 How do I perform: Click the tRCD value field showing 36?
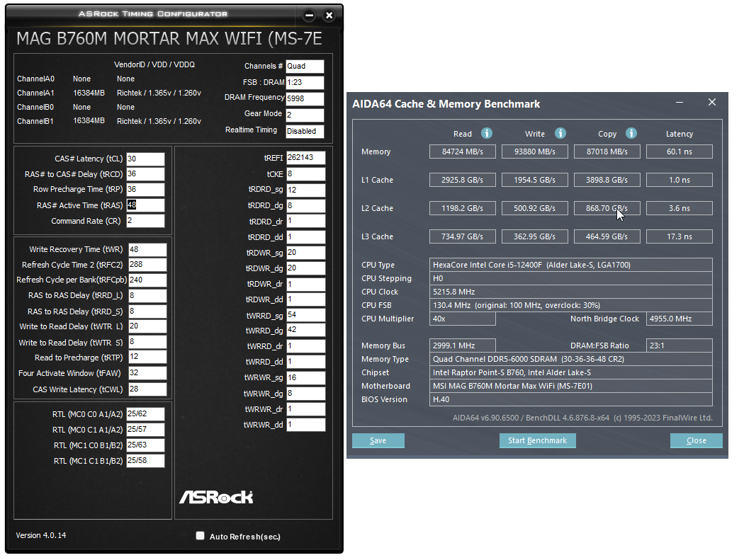click(145, 174)
